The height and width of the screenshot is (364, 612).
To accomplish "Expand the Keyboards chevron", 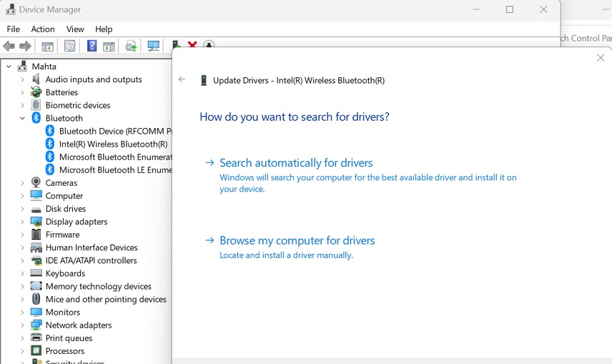I will pos(22,273).
